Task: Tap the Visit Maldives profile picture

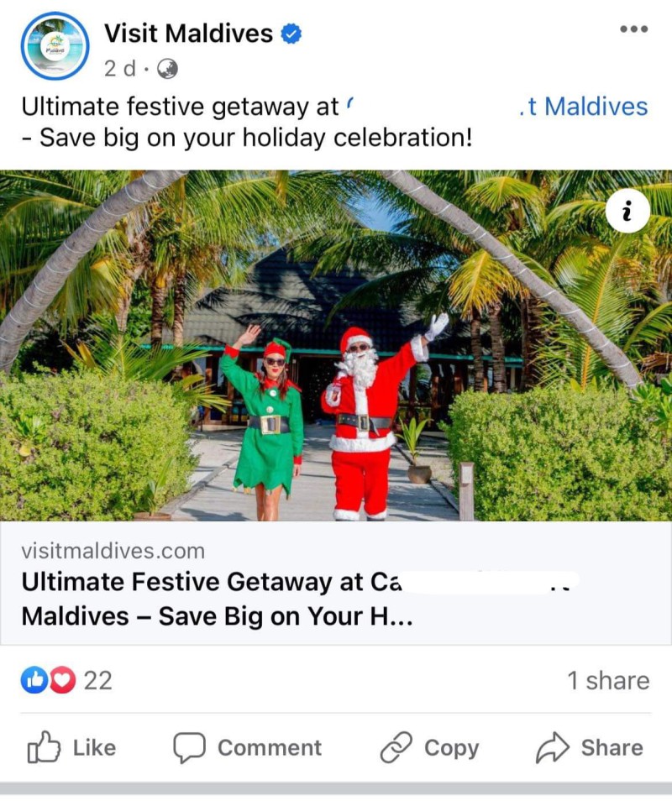Action: pos(55,46)
